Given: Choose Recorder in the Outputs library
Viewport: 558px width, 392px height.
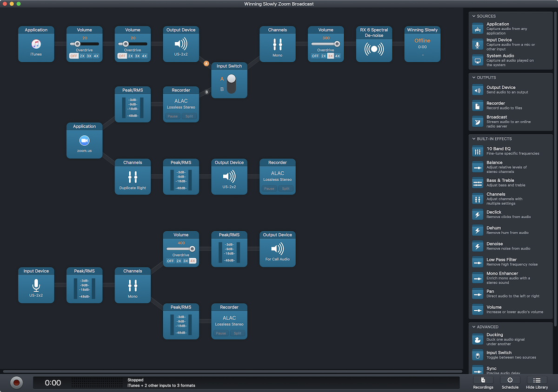Looking at the screenshot, I should (510, 106).
